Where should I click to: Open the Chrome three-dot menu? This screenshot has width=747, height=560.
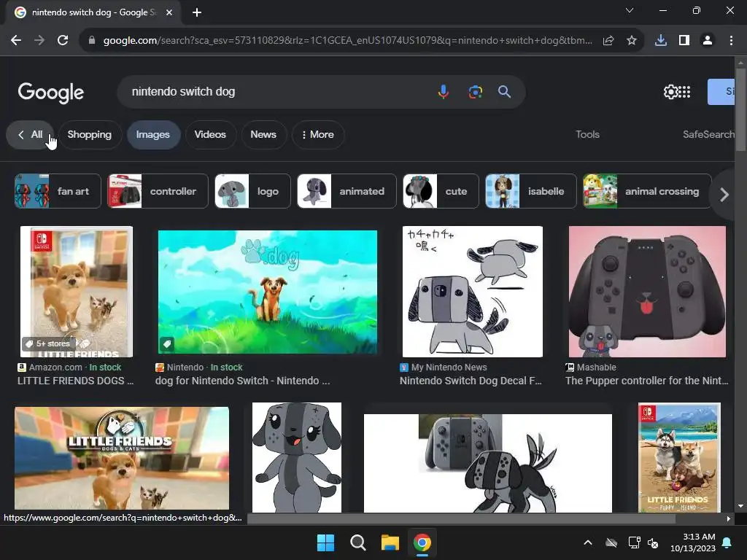[x=731, y=41]
